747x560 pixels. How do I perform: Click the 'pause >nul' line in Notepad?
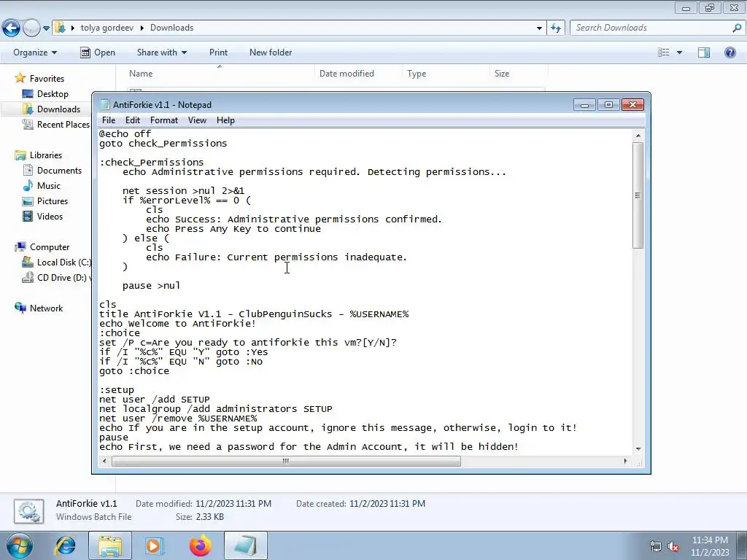(x=152, y=286)
